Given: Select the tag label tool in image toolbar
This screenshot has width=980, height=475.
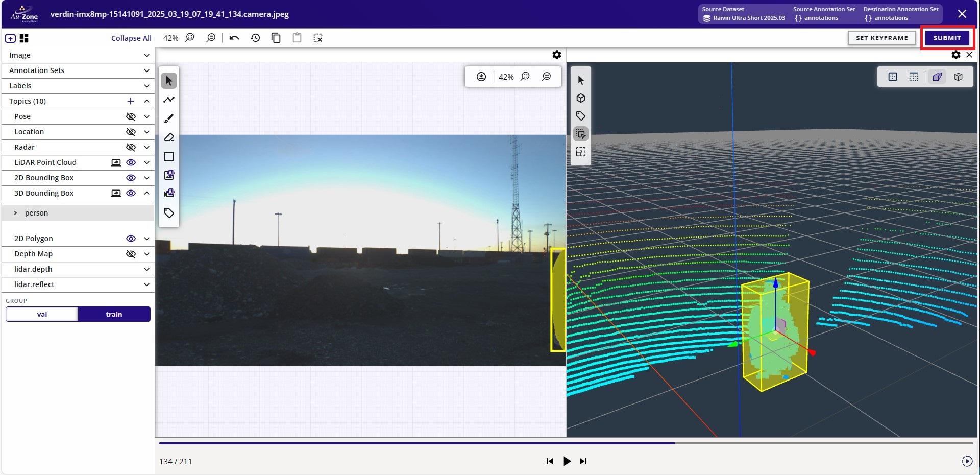Looking at the screenshot, I should 169,213.
